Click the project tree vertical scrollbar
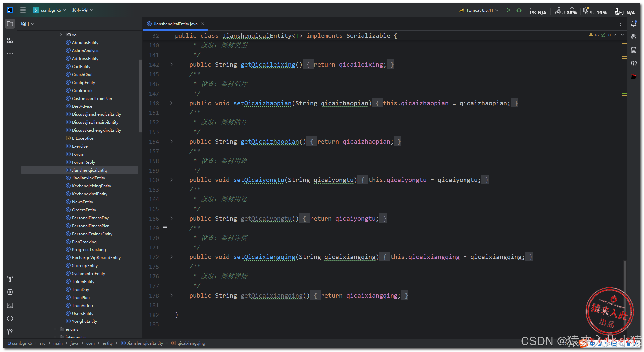 [141, 96]
